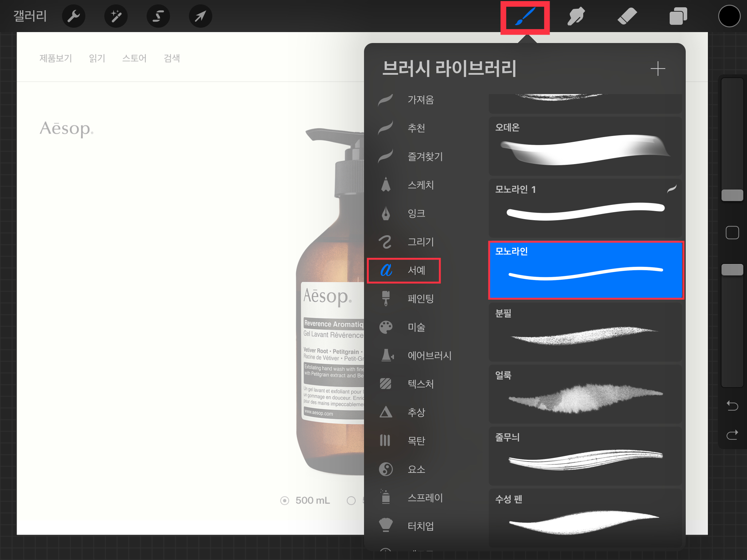Switch to the 페인팅 brush set
The image size is (747, 560).
coord(420,299)
